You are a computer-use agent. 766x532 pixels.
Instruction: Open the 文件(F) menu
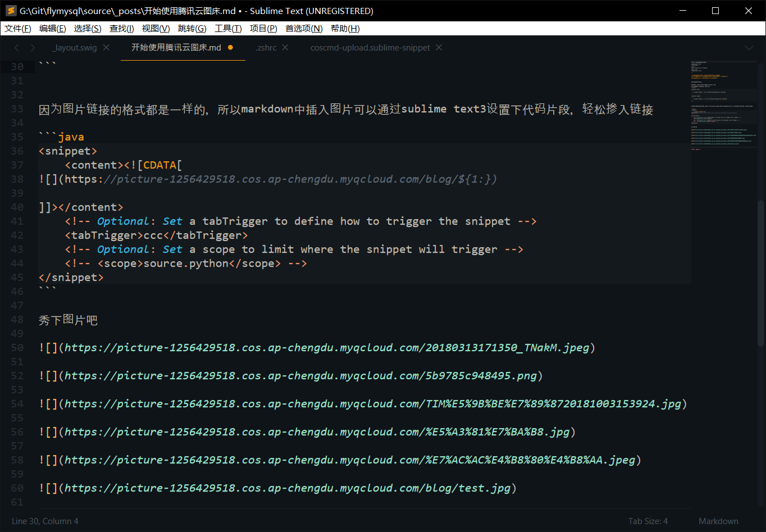18,29
